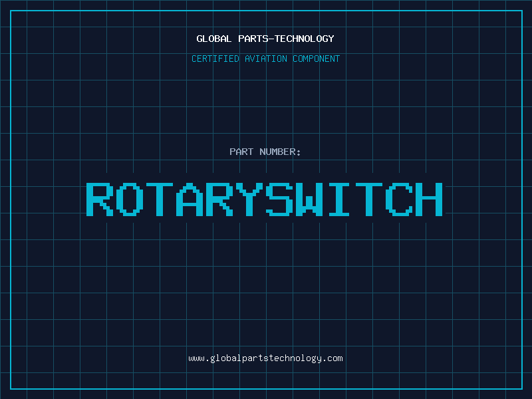Click the word AVIATION in the subtitle

[265, 59]
